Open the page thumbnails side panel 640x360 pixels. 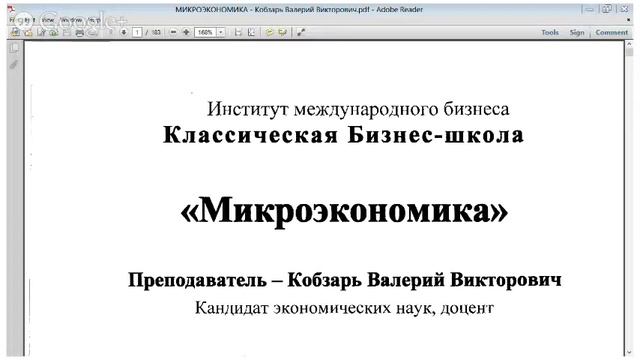pos(14,49)
